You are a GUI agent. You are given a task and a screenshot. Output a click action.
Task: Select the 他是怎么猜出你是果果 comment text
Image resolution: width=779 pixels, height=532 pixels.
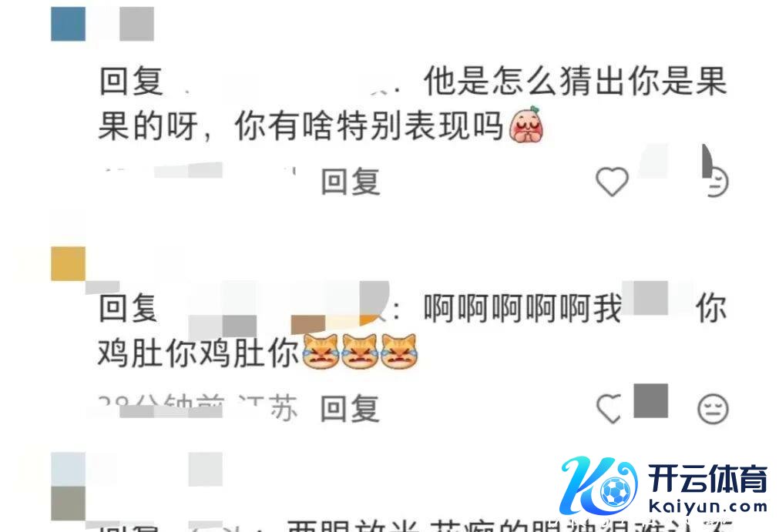[412, 103]
